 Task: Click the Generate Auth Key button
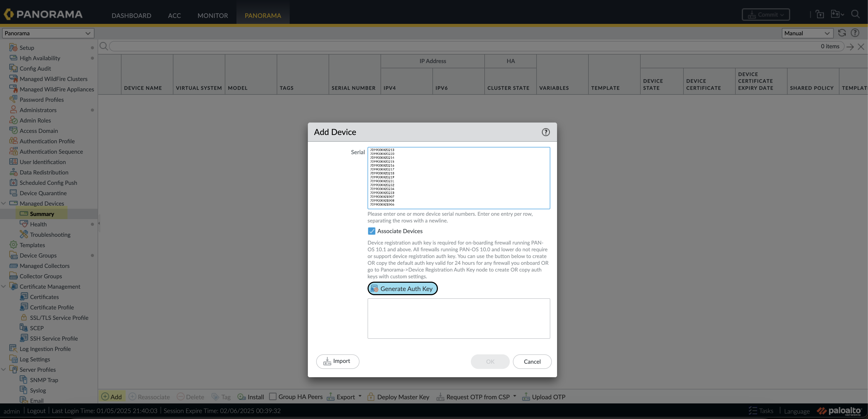tap(402, 288)
